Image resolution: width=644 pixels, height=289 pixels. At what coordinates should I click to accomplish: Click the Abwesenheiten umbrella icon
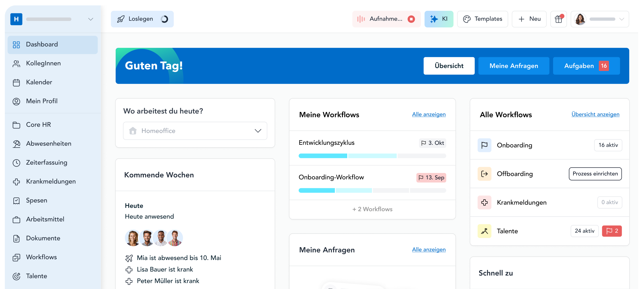coord(16,144)
